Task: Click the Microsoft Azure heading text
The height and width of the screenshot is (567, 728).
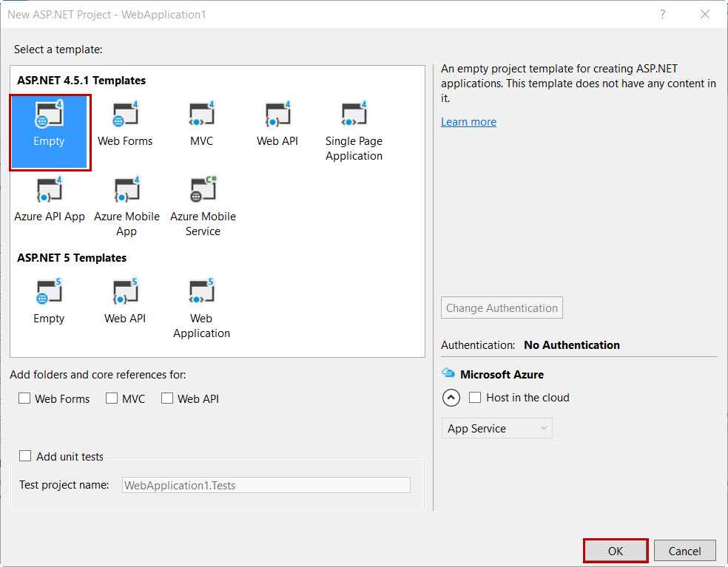Action: click(502, 374)
